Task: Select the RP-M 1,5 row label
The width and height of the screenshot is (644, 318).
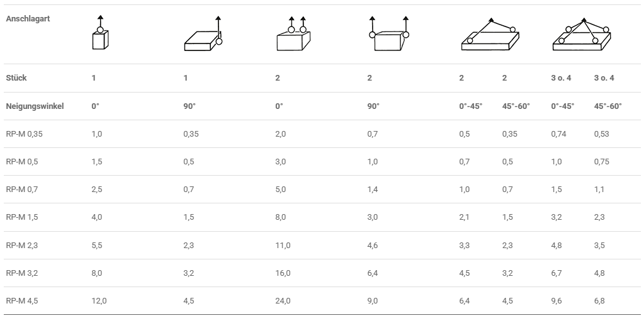Action: (22, 217)
